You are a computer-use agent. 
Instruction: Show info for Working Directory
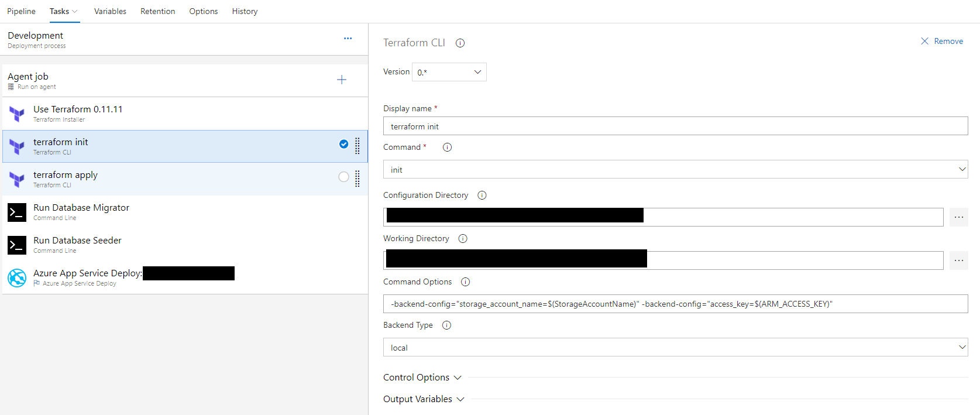click(463, 239)
